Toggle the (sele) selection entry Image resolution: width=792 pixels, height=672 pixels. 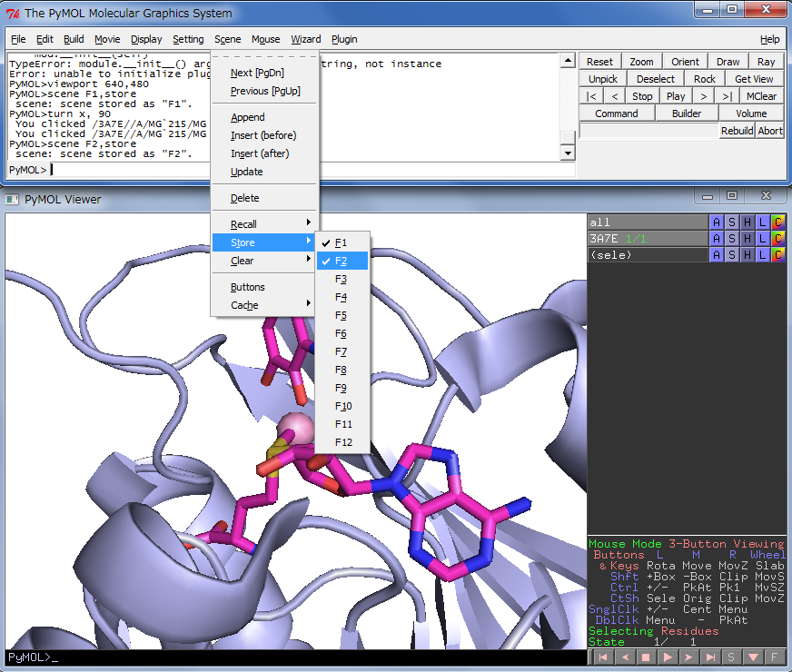[x=647, y=255]
